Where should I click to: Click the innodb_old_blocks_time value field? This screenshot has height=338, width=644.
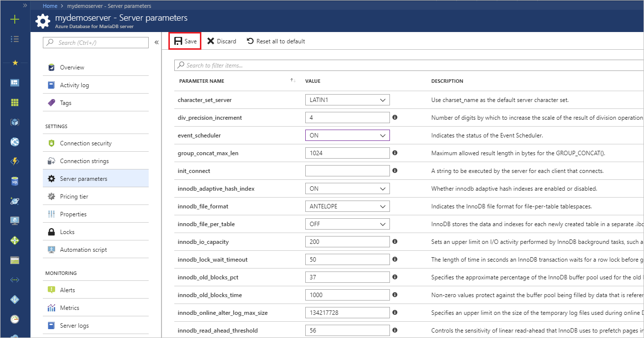point(348,295)
